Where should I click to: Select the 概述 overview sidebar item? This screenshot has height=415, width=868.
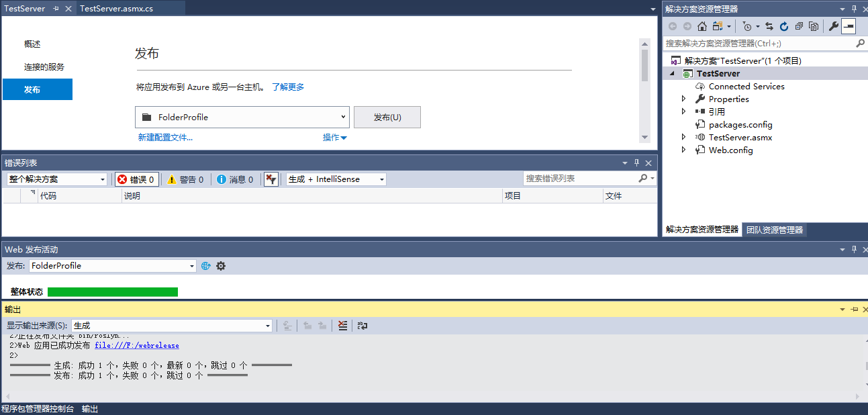32,44
